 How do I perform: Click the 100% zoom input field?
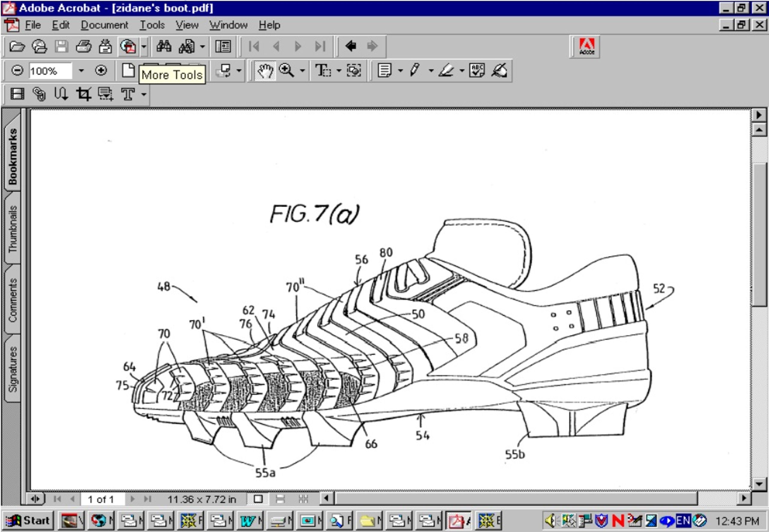50,71
